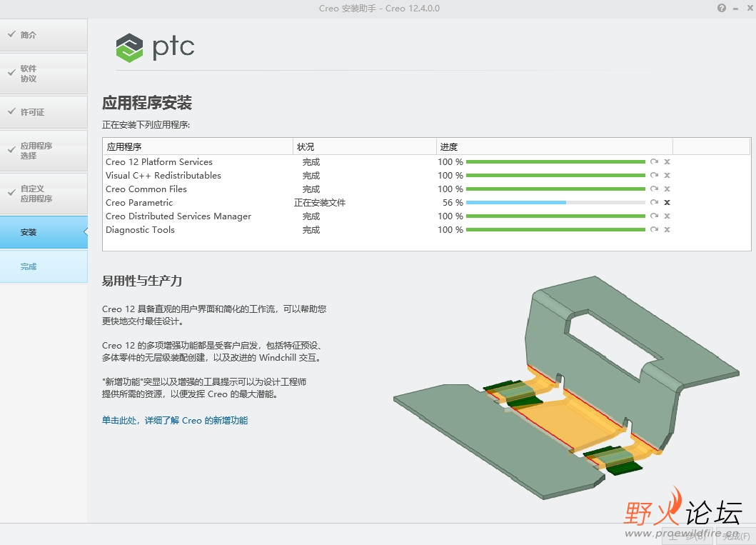Image resolution: width=756 pixels, height=545 pixels.
Task: Cancel icon for Creo Common Files
Action: pos(667,189)
